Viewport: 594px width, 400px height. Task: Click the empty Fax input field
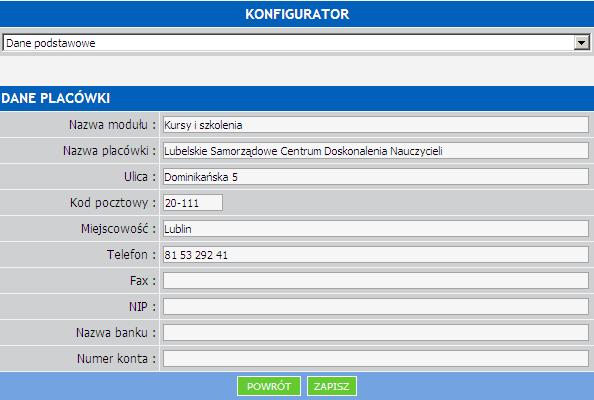click(375, 281)
